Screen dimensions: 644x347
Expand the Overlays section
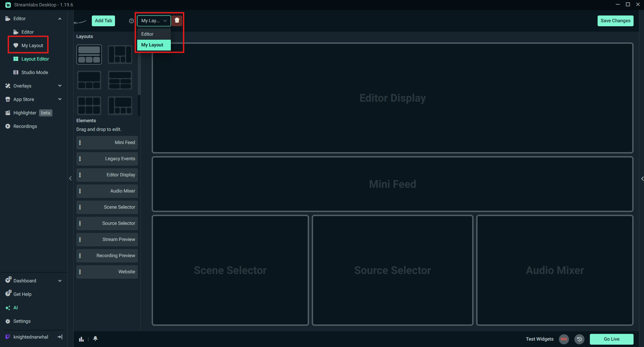coord(60,85)
